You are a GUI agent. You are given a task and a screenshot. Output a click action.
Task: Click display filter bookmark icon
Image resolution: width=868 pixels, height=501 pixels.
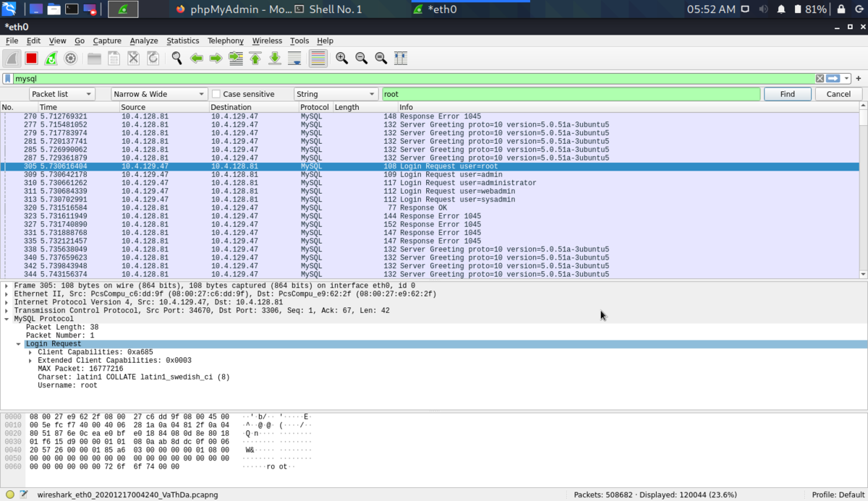point(8,79)
